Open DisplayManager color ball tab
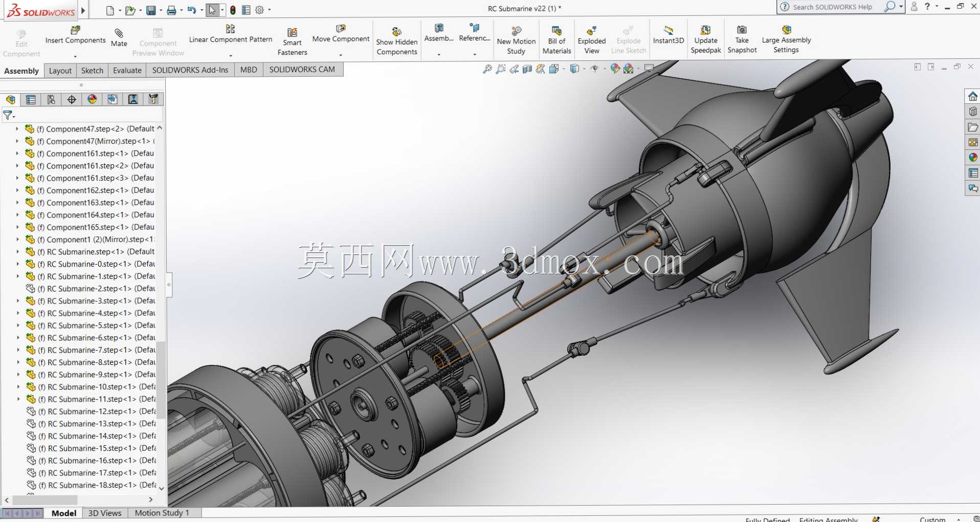The height and width of the screenshot is (522, 980). point(92,99)
